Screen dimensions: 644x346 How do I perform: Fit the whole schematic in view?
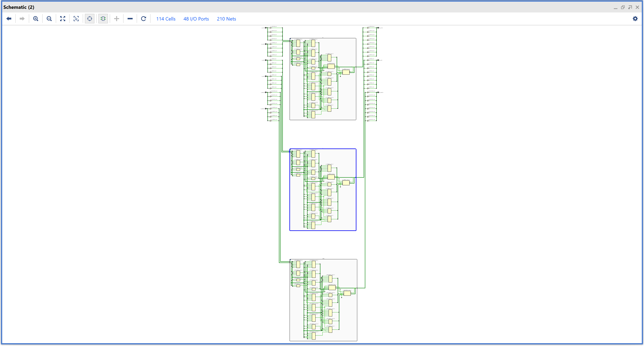click(x=63, y=19)
